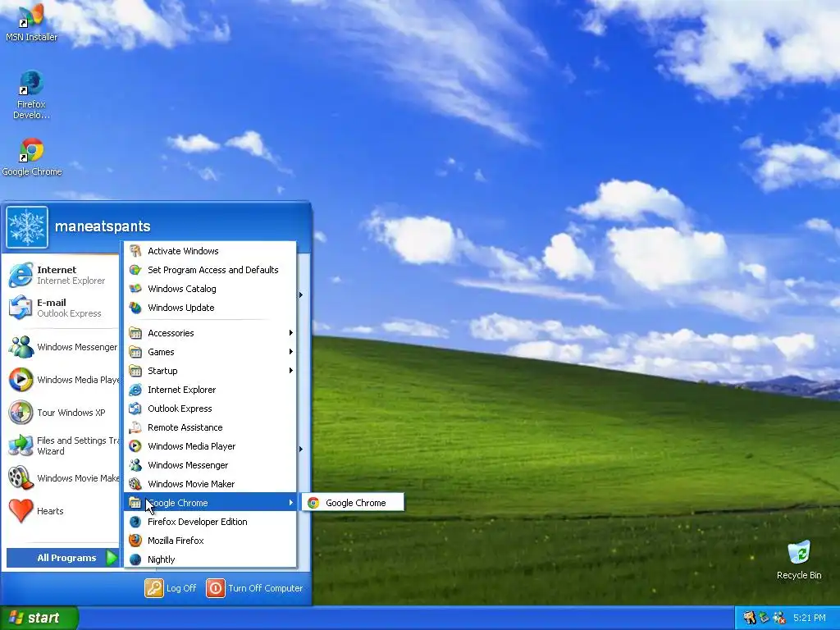This screenshot has height=630, width=840.
Task: Click the Log Off key icon
Action: click(153, 588)
